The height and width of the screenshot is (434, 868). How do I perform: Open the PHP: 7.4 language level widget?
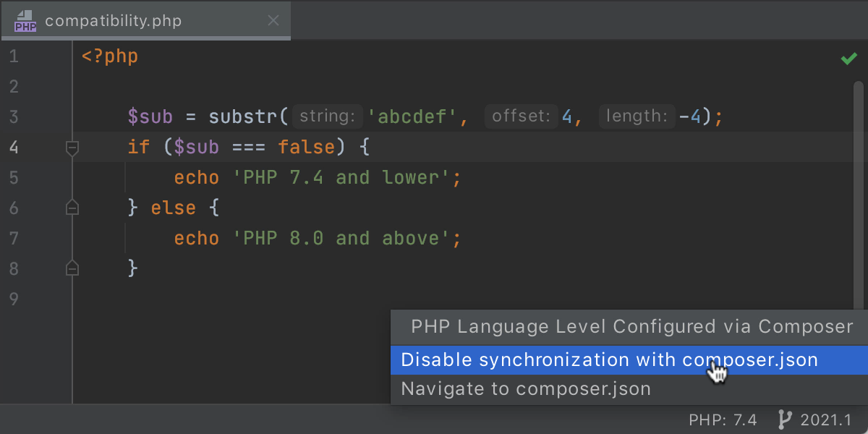(722, 420)
